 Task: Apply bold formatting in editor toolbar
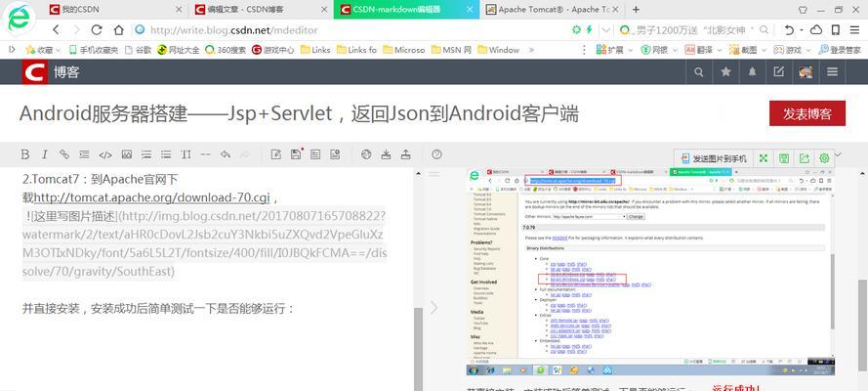point(25,154)
